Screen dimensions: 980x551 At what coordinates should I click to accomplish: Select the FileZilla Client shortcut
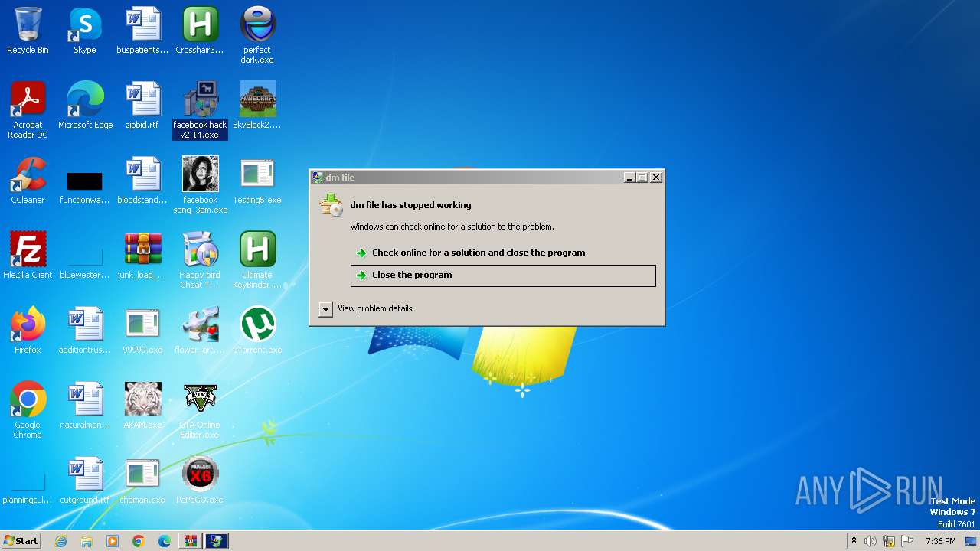28,256
